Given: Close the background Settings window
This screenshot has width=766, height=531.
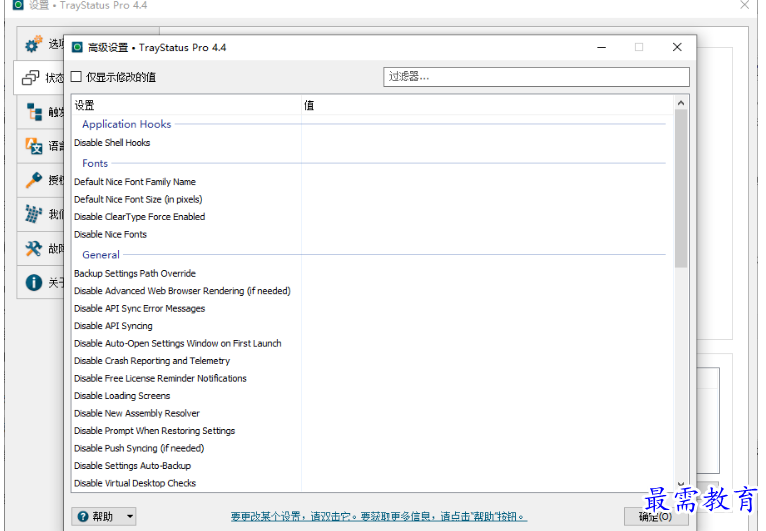Looking at the screenshot, I should coord(745,5).
